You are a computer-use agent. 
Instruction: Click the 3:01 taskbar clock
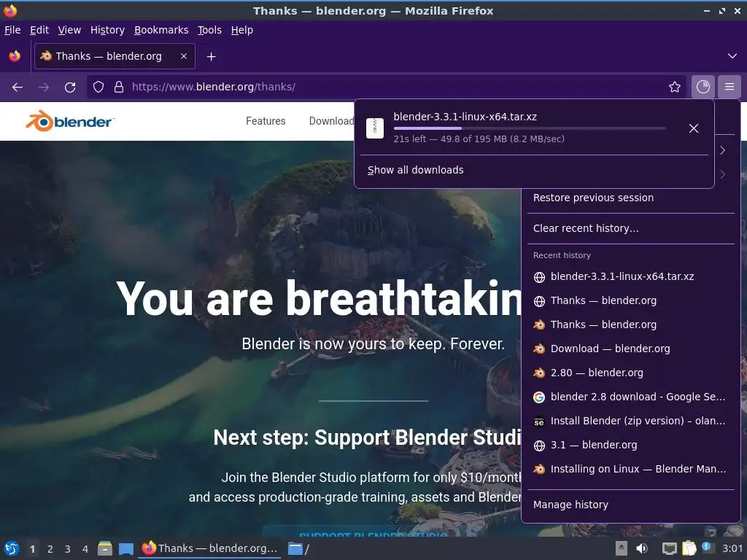tap(732, 548)
